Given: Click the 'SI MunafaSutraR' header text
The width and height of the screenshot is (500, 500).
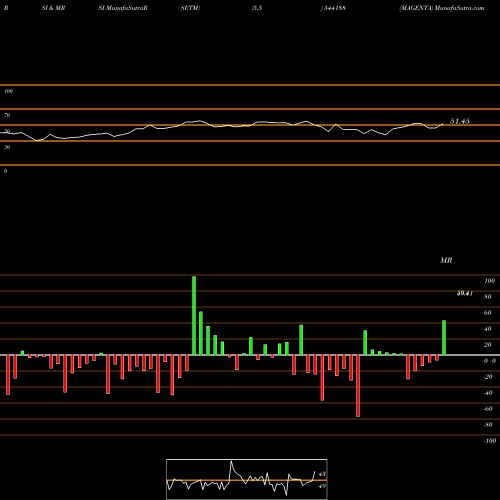Looking at the screenshot, I should tap(123, 8).
